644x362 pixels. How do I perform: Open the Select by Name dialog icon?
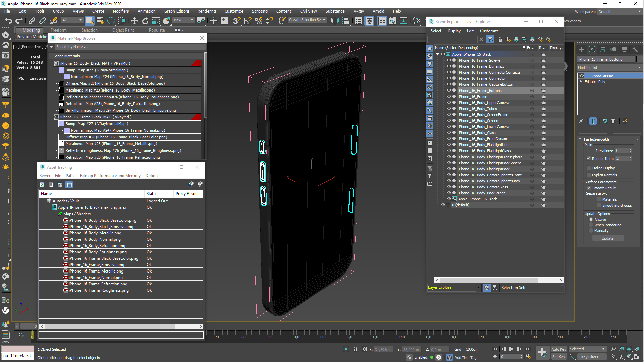pos(100,21)
